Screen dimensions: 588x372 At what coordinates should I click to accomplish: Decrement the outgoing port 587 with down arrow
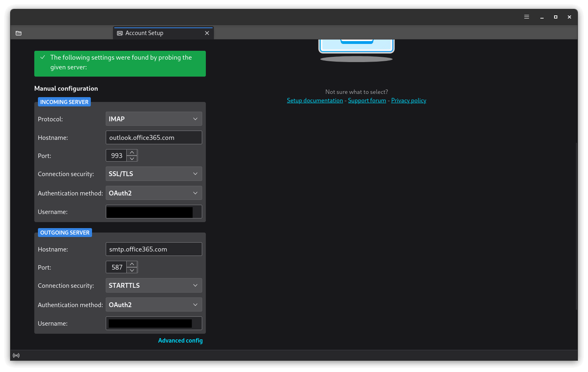click(132, 270)
